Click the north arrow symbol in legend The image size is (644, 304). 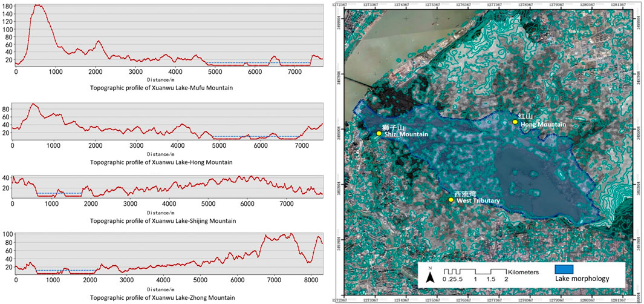[x=430, y=275]
